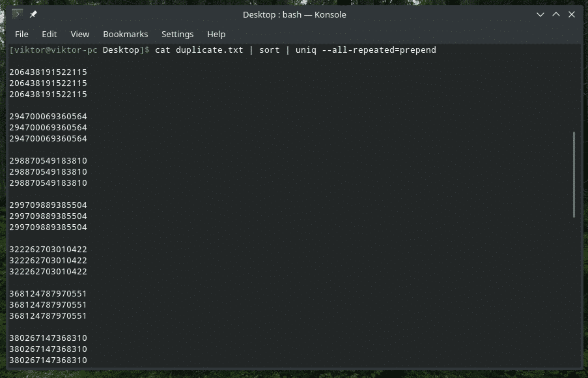Click the first 299709889385504 line

click(48, 205)
